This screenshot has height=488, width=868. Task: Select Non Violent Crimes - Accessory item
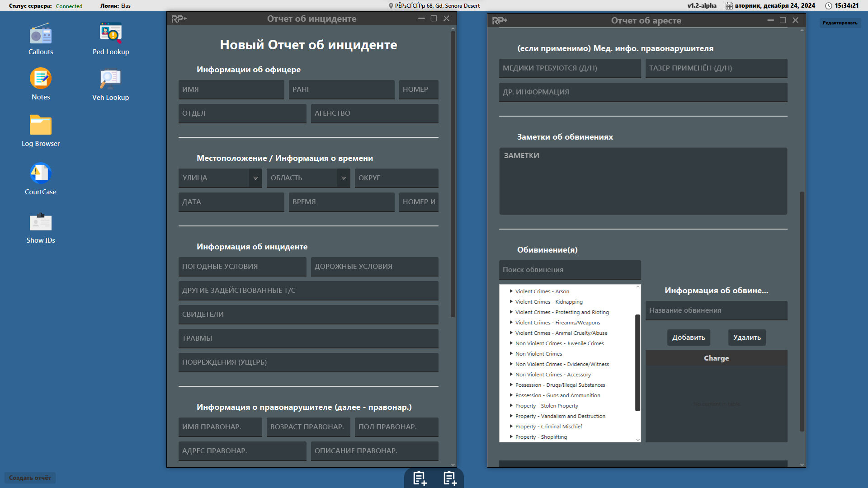pyautogui.click(x=552, y=375)
